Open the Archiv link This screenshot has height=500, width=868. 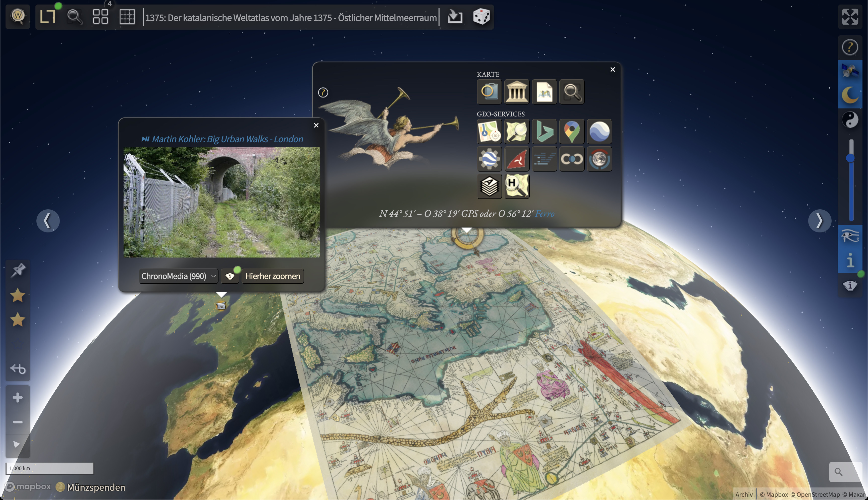744,494
